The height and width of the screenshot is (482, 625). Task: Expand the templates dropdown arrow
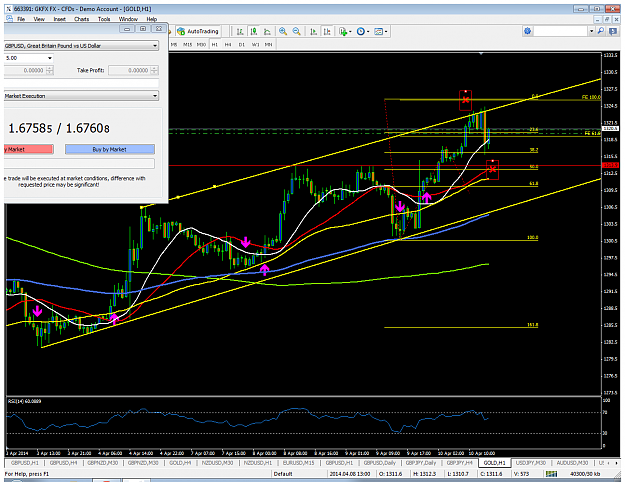[x=386, y=31]
